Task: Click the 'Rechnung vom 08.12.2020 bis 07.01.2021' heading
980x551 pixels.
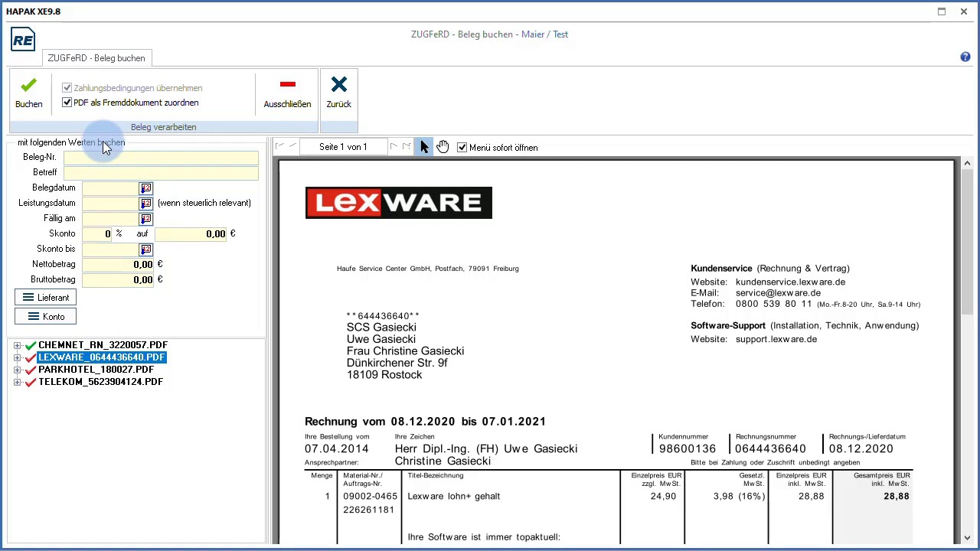Action: tap(425, 422)
